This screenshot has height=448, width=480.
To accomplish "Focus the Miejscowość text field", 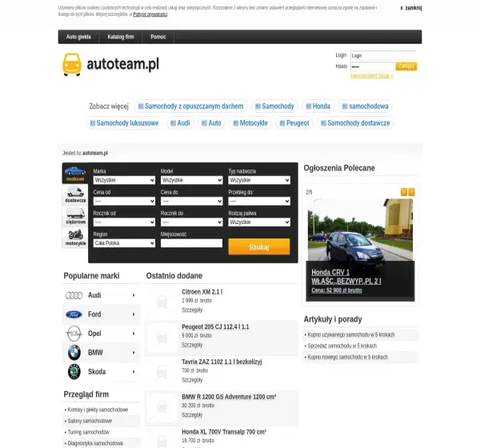I will 192,243.
